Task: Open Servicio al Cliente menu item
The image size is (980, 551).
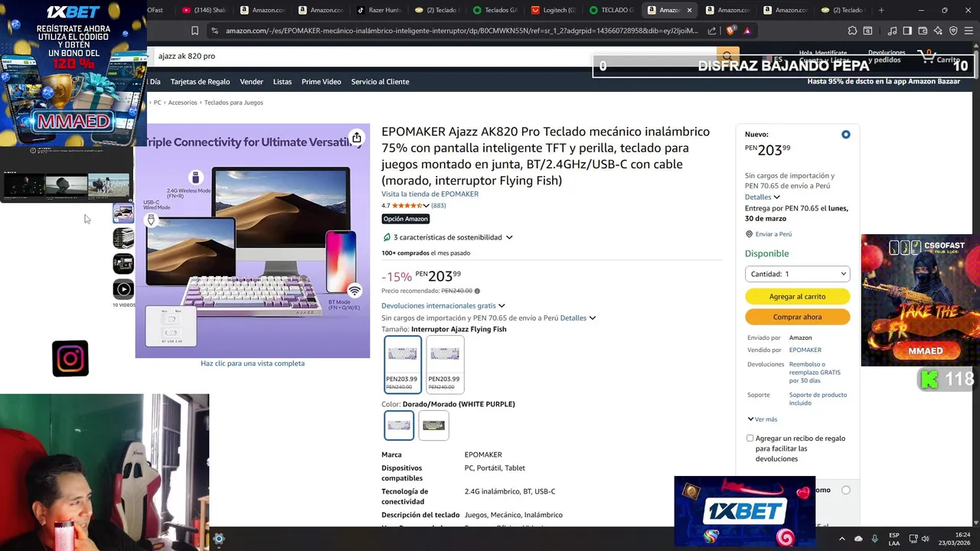Action: click(380, 82)
